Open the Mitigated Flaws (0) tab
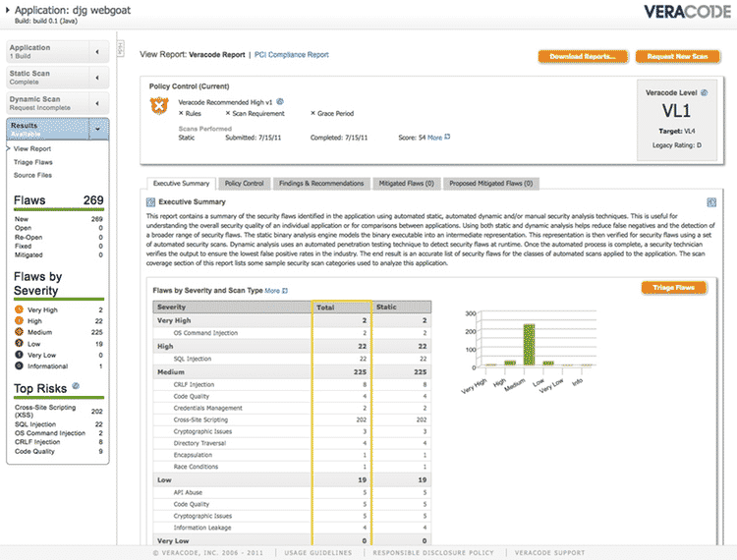Screen dimensions: 737x560 pyautogui.click(x=406, y=183)
